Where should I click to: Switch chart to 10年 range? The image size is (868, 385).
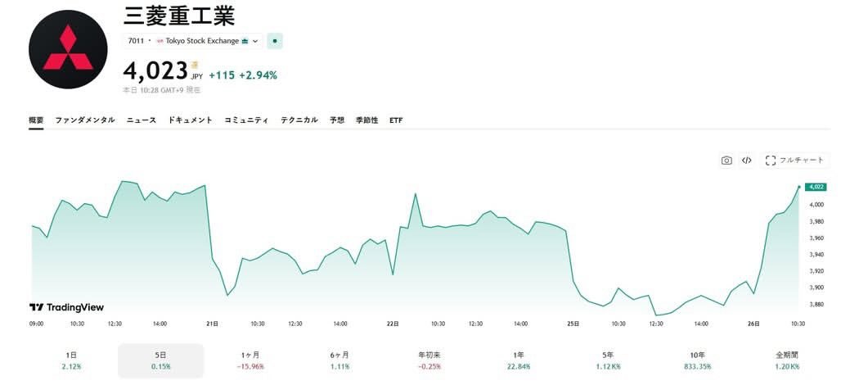click(698, 360)
